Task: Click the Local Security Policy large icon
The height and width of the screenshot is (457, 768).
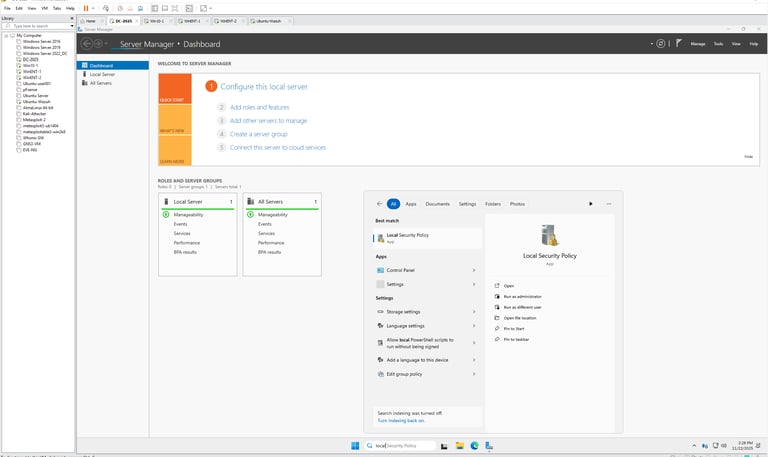Action: tap(550, 235)
